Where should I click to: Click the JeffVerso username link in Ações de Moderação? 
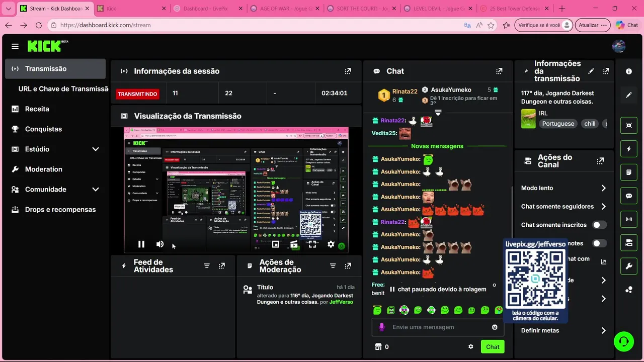pyautogui.click(x=341, y=302)
